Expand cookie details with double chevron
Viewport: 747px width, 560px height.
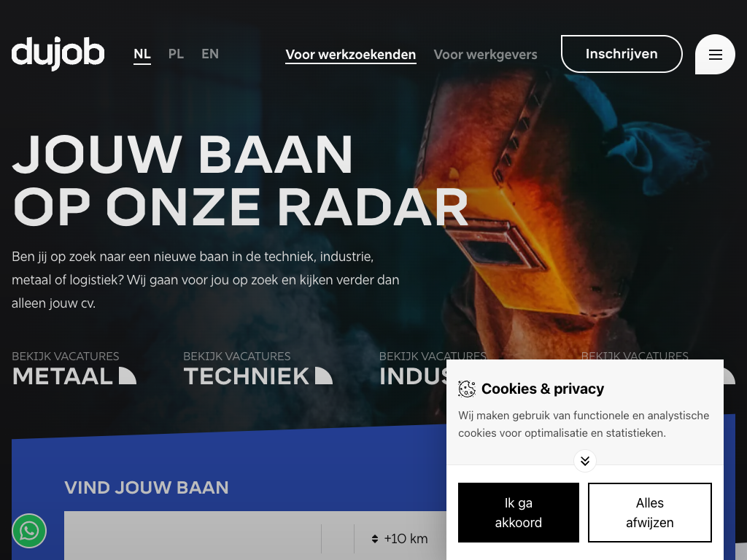click(585, 461)
